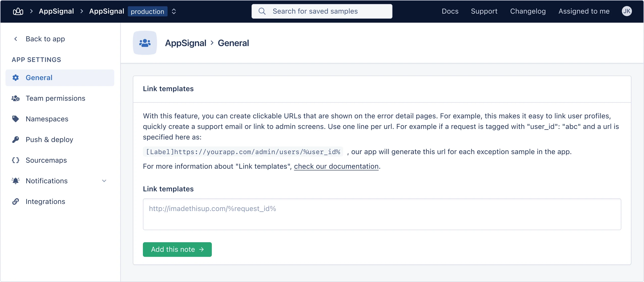The width and height of the screenshot is (644, 282).
Task: Click the Sourcemaps braces icon
Action: pos(16,160)
